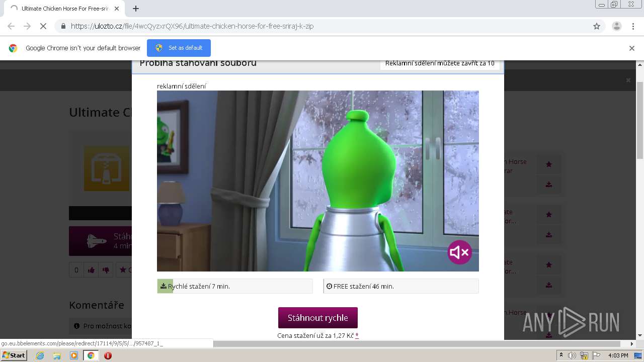The image size is (644, 362).
Task: Click the star favorite button below download
Action: [124, 270]
